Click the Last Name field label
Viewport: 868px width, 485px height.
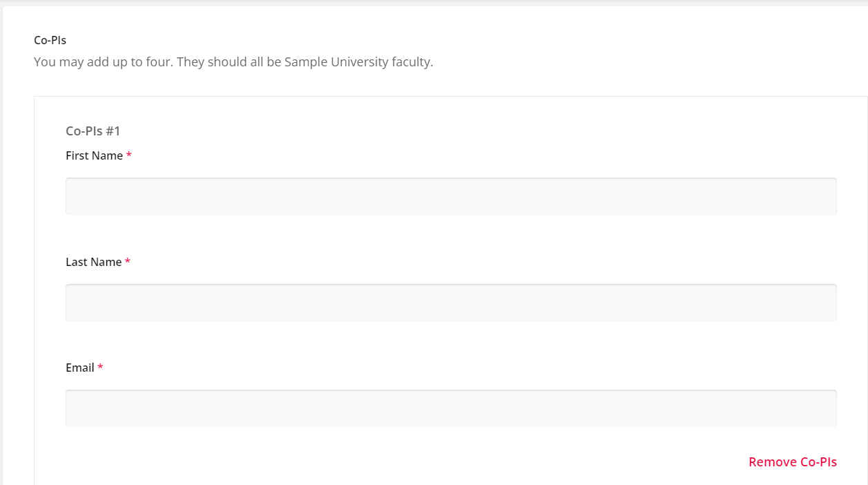(x=93, y=263)
